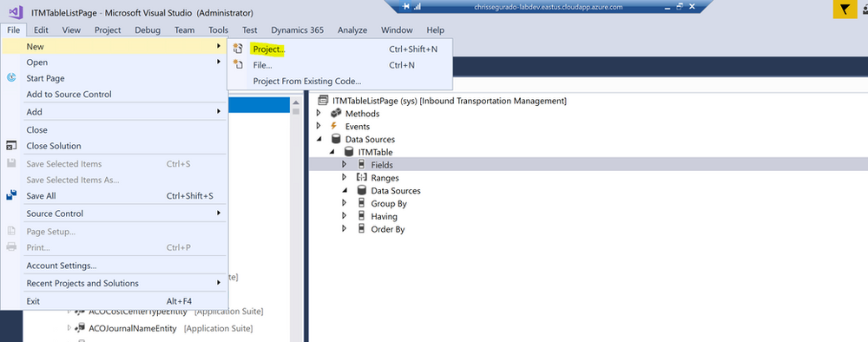This screenshot has width=868, height=342.
Task: Click the ITMTable database icon
Action: click(349, 152)
